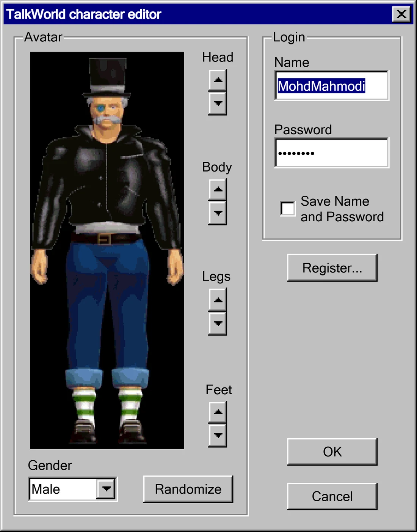Click the Head up arrow
Viewport: 417px width, 532px height.
coord(218,80)
